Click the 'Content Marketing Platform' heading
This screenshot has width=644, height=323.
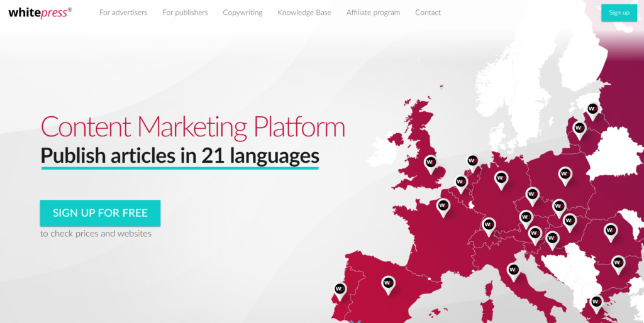point(192,127)
